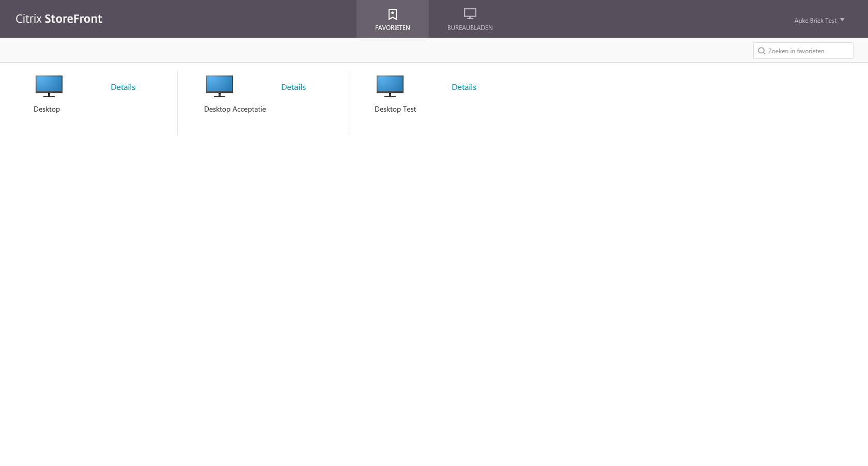868x466 pixels.
Task: Click the 'Desktop Acceptatie' label
Action: click(235, 109)
